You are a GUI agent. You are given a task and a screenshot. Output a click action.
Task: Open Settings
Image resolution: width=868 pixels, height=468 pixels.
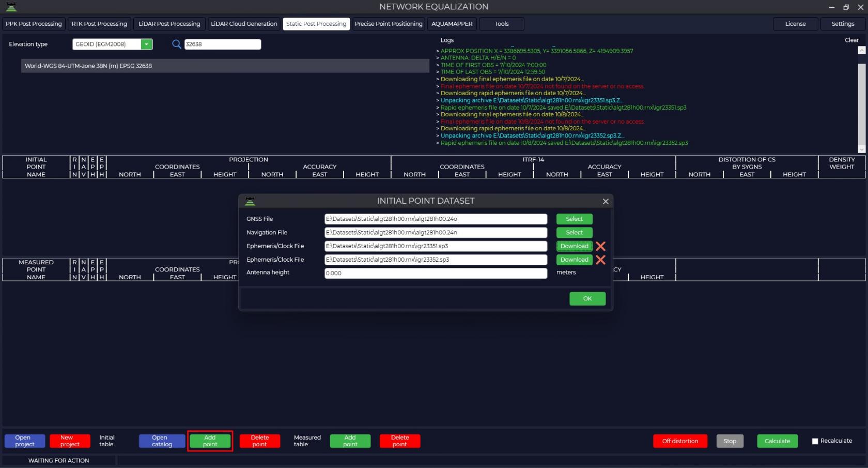pos(843,24)
